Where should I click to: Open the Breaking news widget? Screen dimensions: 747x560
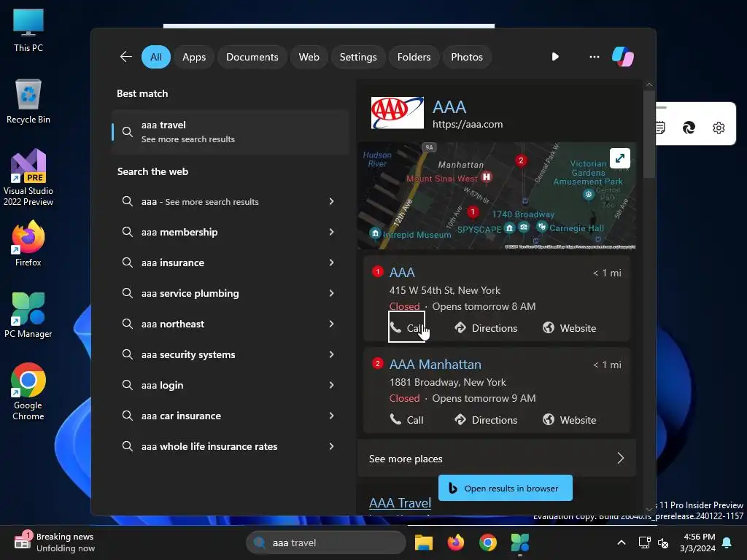click(x=54, y=542)
